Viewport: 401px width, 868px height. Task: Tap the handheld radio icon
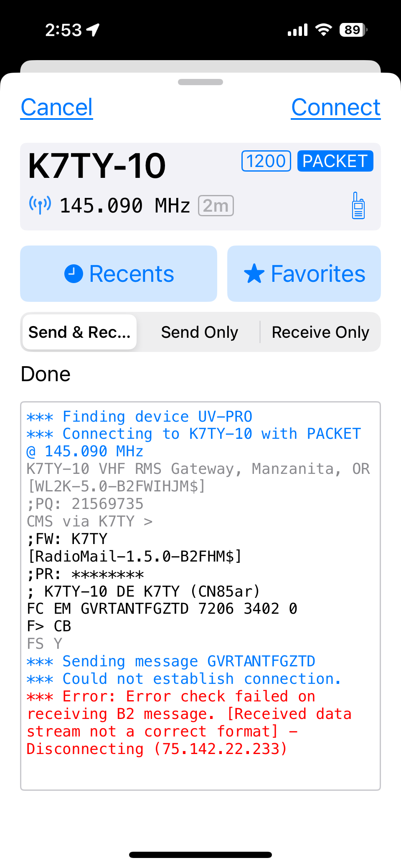(358, 205)
